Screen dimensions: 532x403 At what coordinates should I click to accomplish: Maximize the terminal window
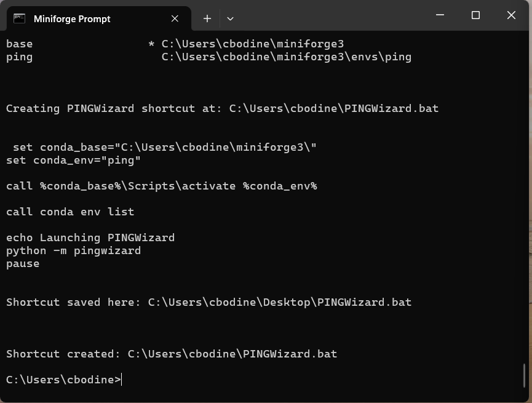(x=475, y=15)
